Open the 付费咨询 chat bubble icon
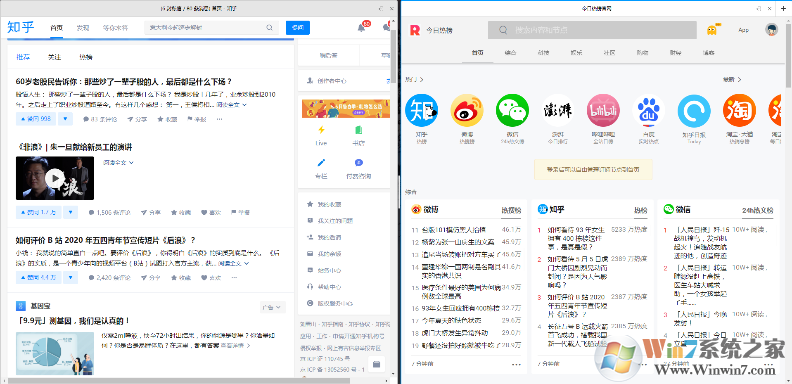Screen dimensions: 792x384 [x=359, y=163]
